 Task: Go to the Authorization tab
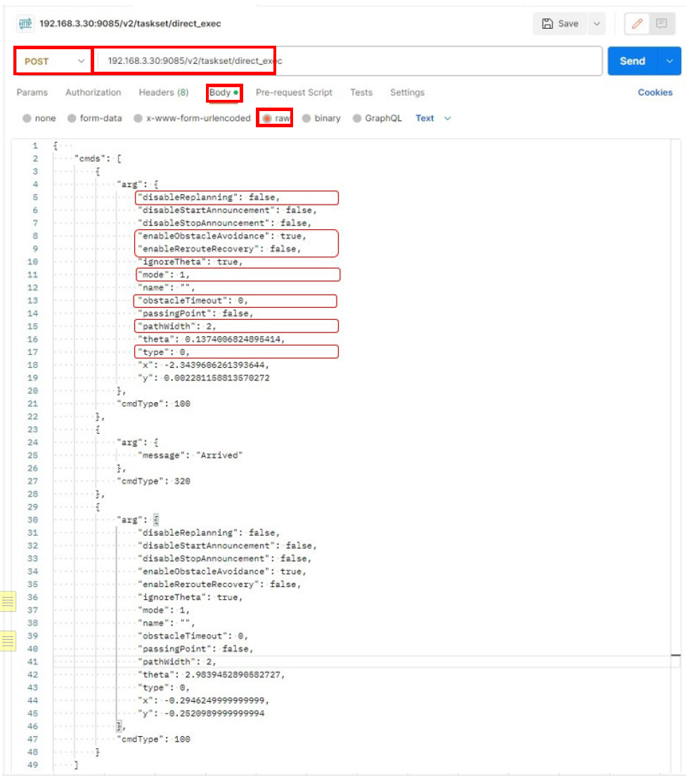pos(93,92)
